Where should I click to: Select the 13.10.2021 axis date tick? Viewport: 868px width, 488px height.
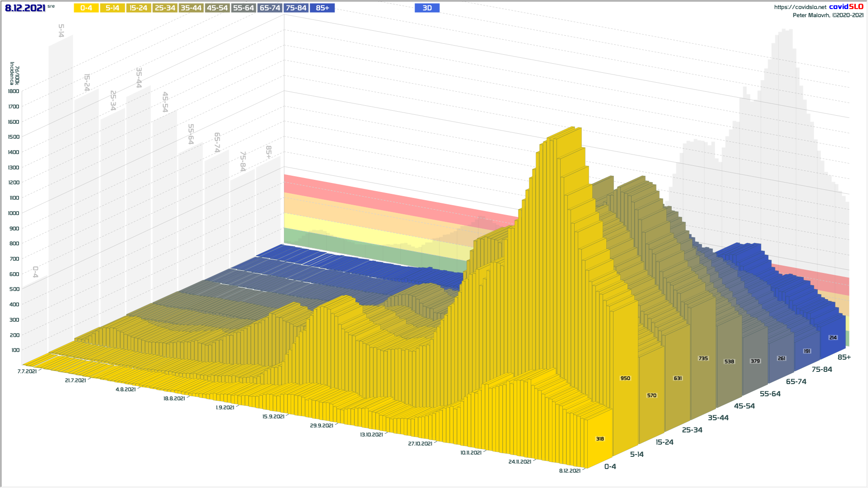pos(371,435)
